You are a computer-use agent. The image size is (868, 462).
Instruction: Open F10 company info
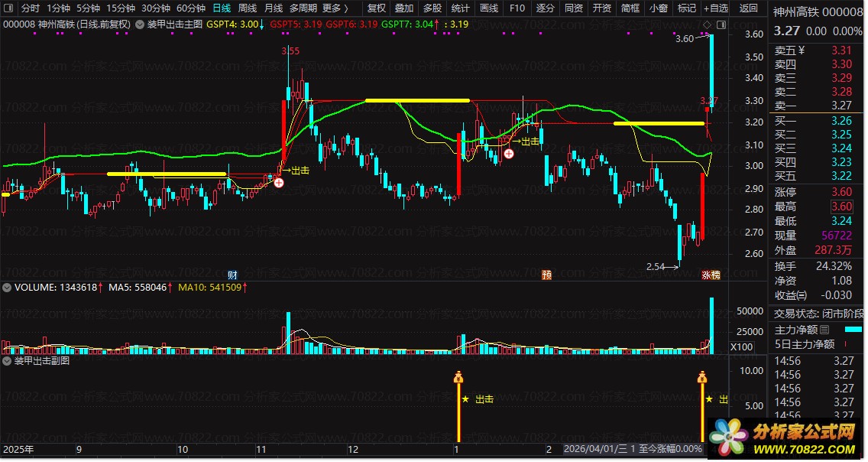517,8
